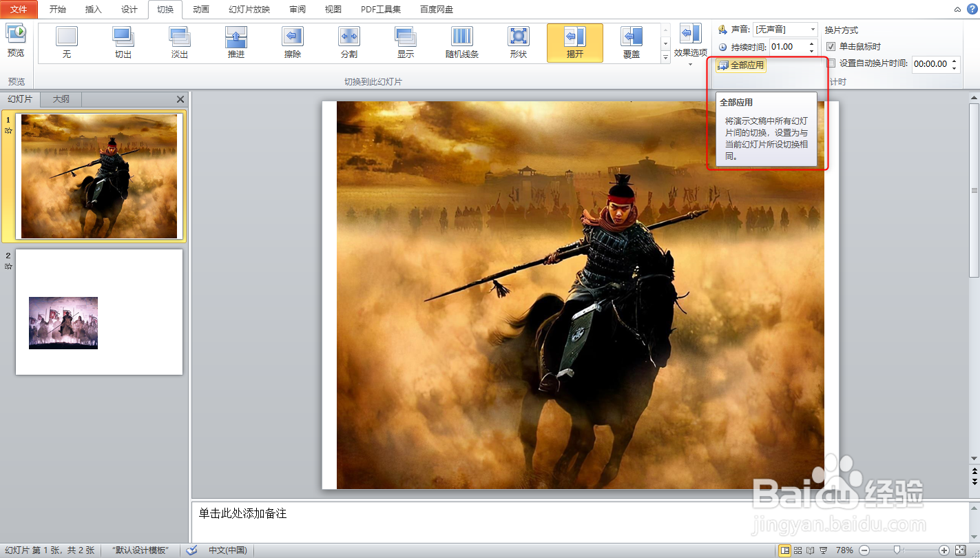Select slide 1 thumbnail

(x=99, y=176)
